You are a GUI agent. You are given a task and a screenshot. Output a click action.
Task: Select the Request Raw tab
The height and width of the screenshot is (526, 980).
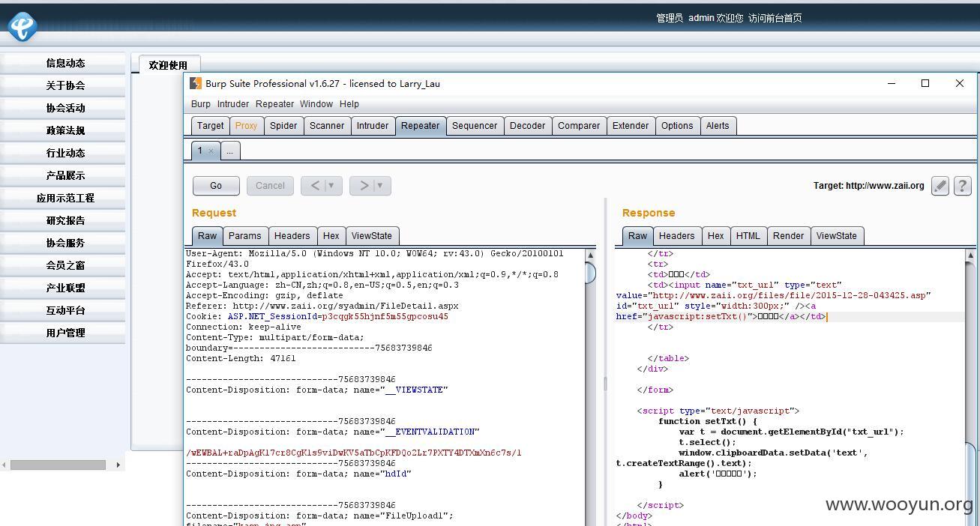point(207,235)
